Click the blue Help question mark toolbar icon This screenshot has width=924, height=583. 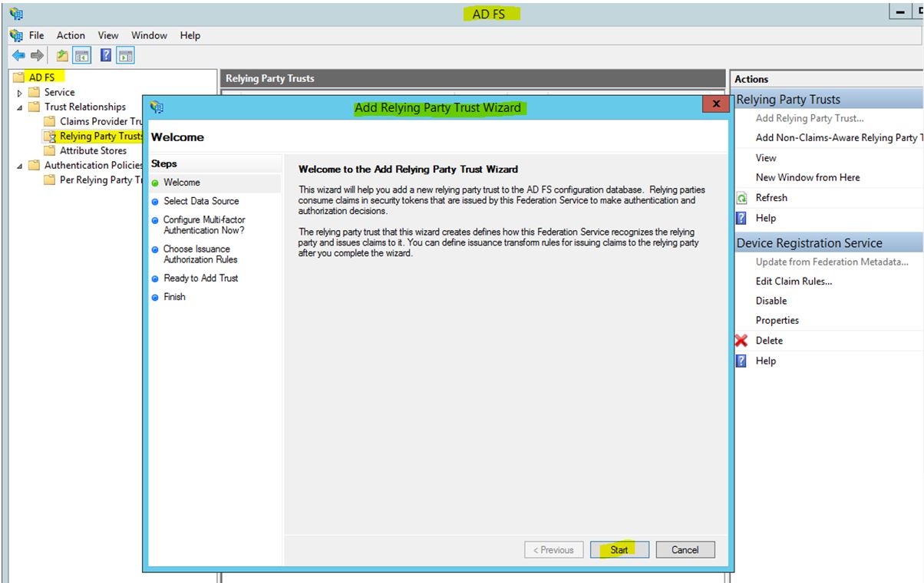pos(106,55)
